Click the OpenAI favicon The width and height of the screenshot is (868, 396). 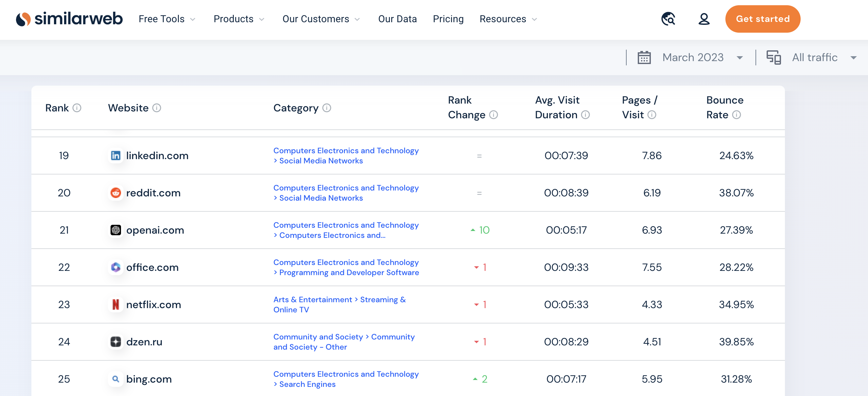coord(115,230)
